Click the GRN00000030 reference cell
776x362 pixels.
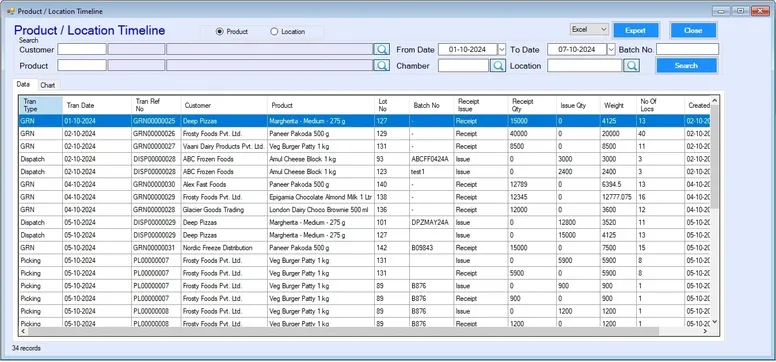pos(156,184)
